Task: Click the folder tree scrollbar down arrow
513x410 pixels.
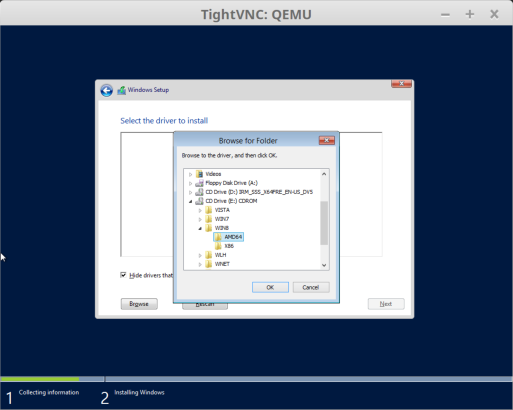Action: [x=324, y=265]
